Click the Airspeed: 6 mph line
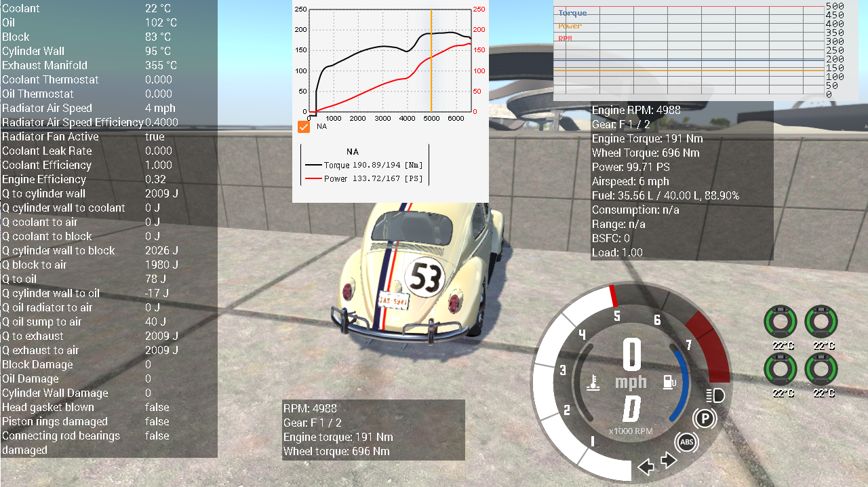Image resolution: width=868 pixels, height=487 pixels. (x=631, y=181)
